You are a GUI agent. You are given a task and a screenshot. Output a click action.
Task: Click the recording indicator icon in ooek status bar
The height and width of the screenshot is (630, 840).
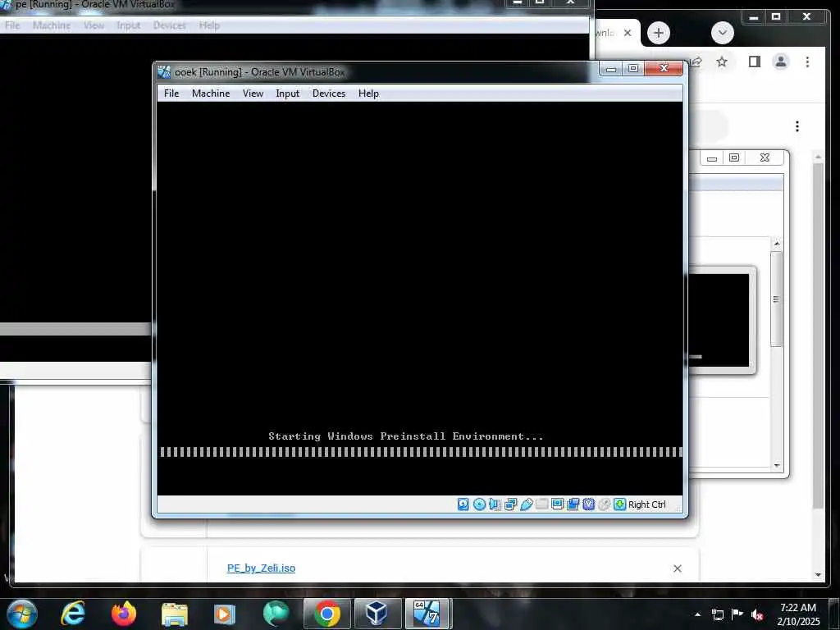pyautogui.click(x=573, y=504)
